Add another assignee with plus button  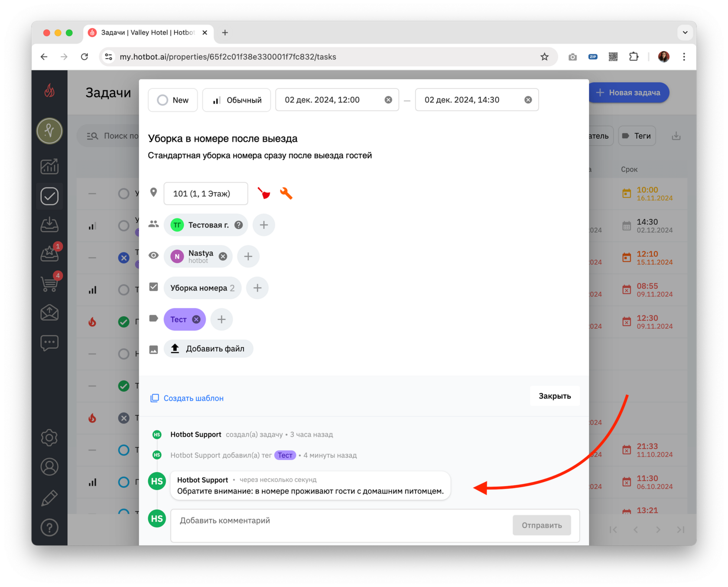click(x=264, y=225)
